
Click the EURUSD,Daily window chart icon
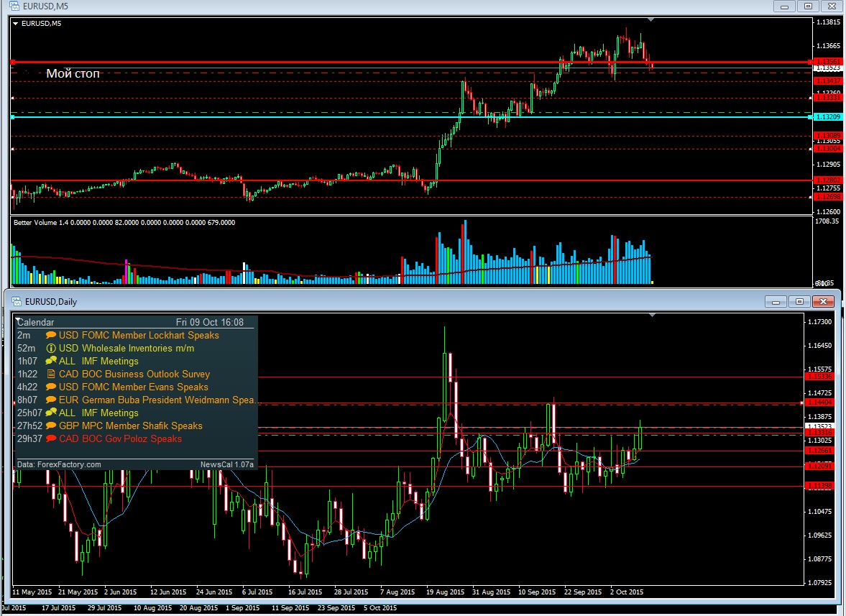pos(17,301)
